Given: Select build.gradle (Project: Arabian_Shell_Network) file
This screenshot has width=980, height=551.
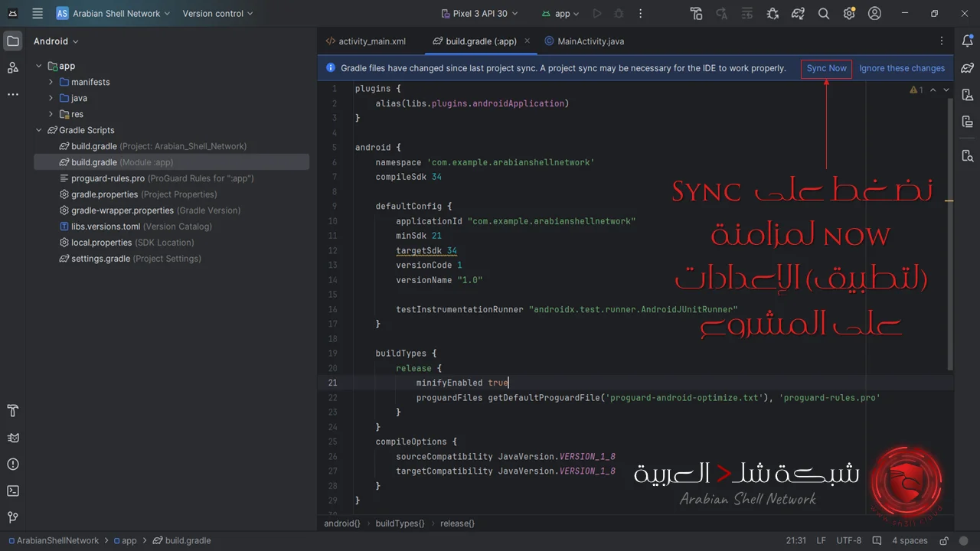Looking at the screenshot, I should tap(171, 146).
